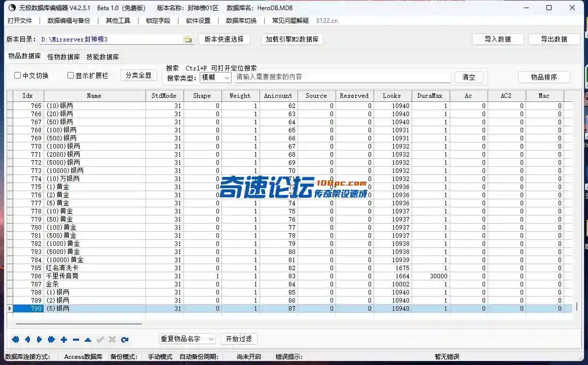Click row indicator arrow of row 790
The width and height of the screenshot is (588, 365).
pyautogui.click(x=10, y=308)
